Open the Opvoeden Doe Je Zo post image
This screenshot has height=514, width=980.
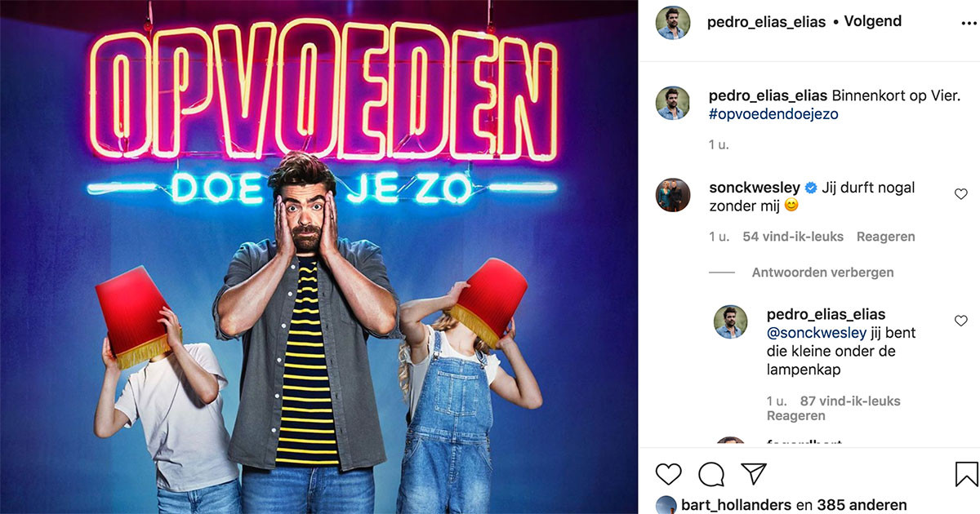[318, 257]
